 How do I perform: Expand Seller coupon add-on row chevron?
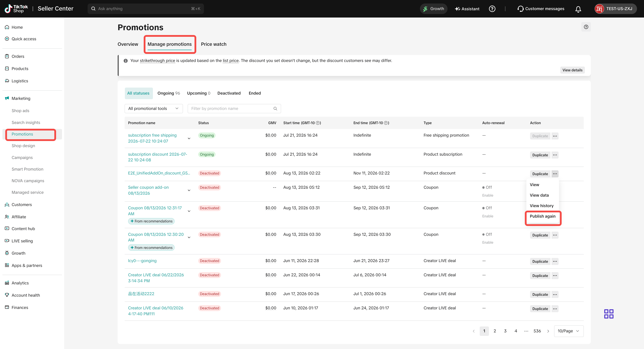pos(189,190)
